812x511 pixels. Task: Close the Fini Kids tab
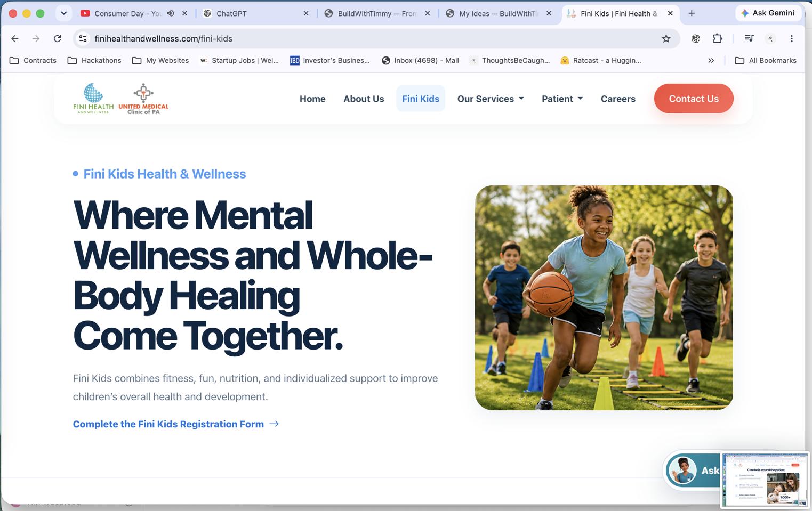click(670, 13)
